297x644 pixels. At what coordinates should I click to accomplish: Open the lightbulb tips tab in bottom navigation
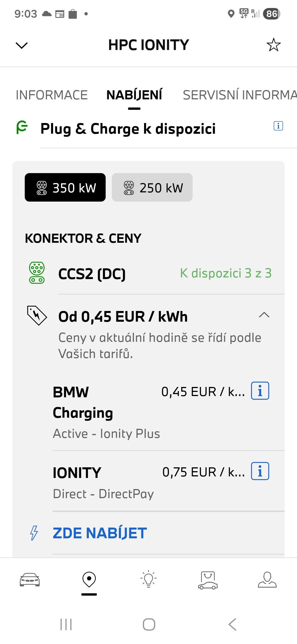148,579
